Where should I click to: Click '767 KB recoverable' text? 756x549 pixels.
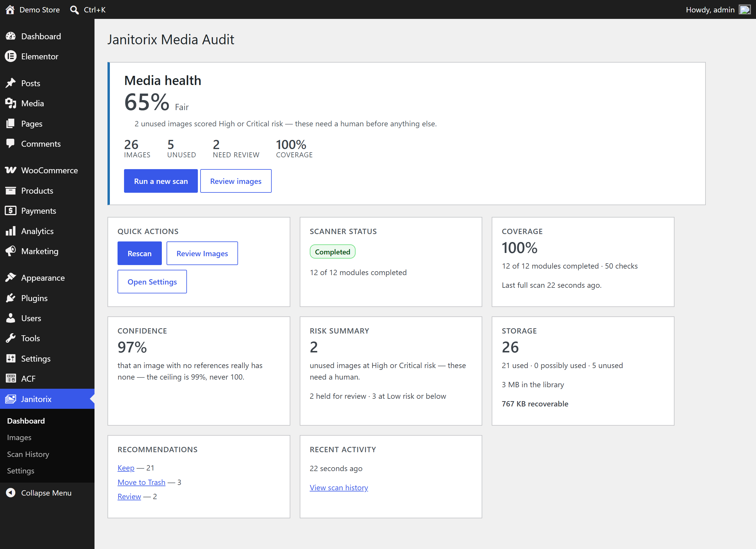[535, 403]
